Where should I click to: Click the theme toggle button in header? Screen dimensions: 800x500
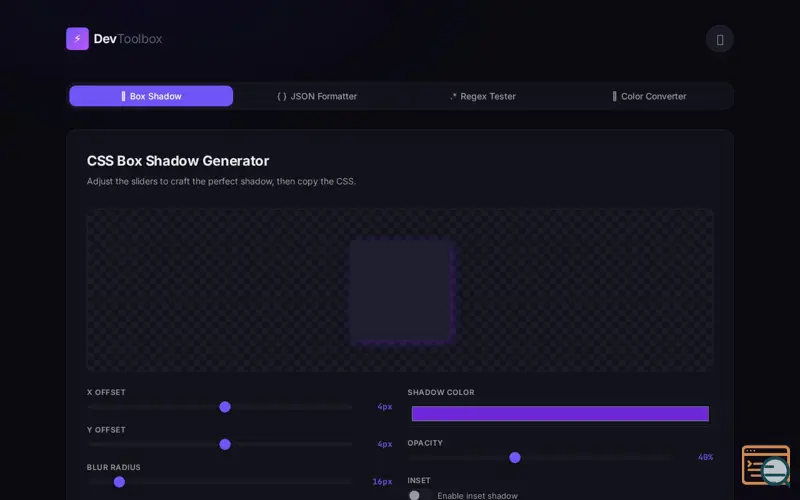719,39
